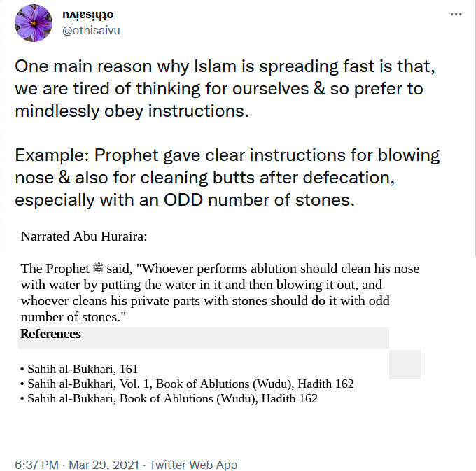476x471 pixels.
Task: Click the Mar 29, 2021 date
Action: pyautogui.click(x=106, y=464)
